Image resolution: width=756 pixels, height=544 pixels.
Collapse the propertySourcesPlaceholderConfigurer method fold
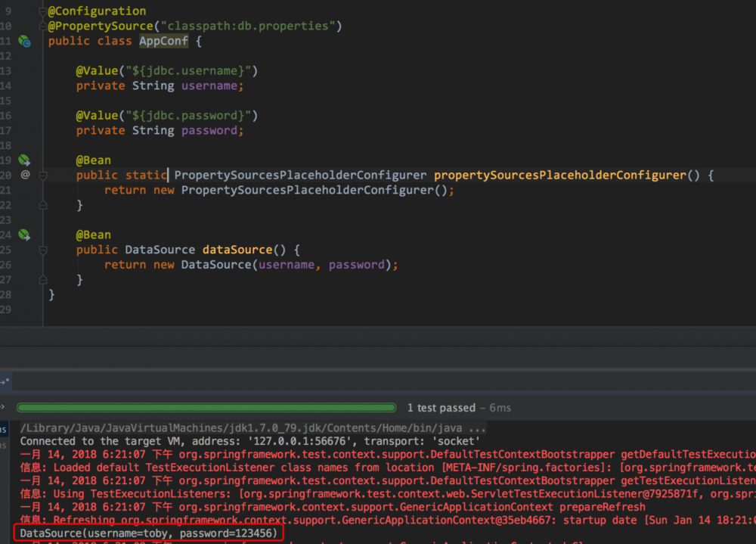(x=43, y=176)
